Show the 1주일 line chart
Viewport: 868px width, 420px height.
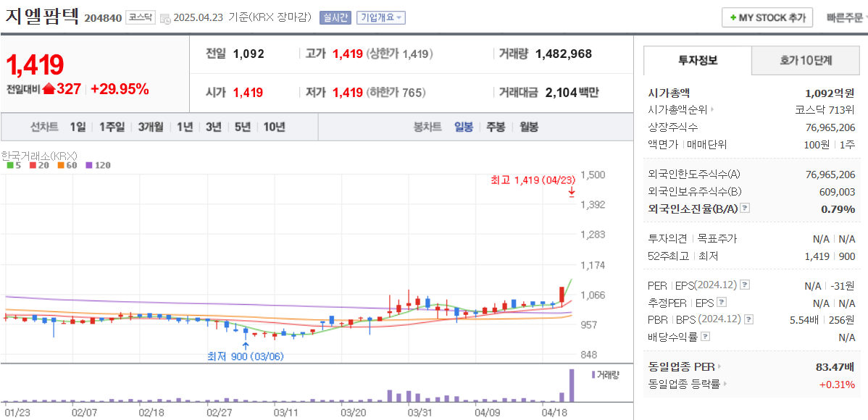112,127
